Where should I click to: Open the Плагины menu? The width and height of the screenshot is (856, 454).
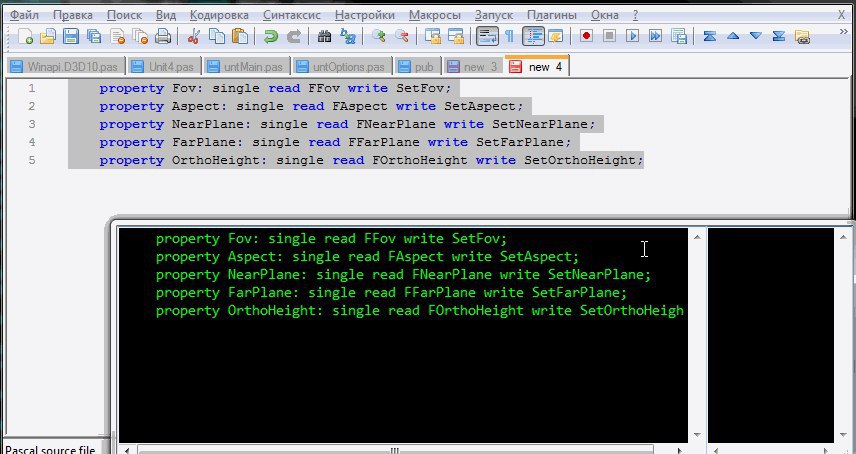[x=551, y=16]
